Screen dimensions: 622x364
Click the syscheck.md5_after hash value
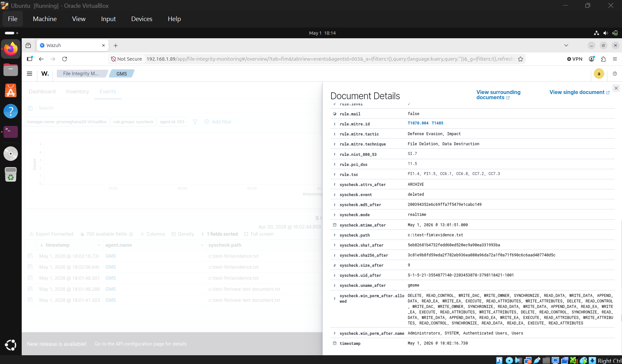pos(444,205)
